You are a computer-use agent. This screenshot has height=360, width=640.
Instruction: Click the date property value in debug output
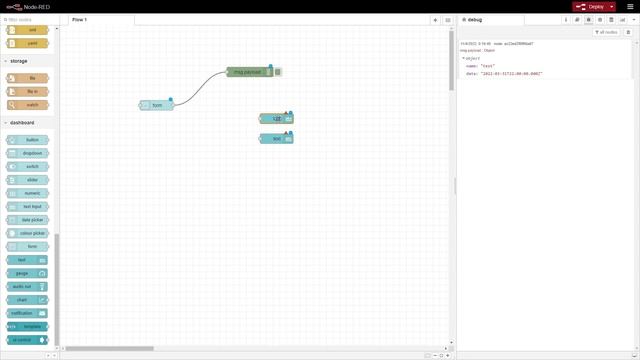(511, 73)
